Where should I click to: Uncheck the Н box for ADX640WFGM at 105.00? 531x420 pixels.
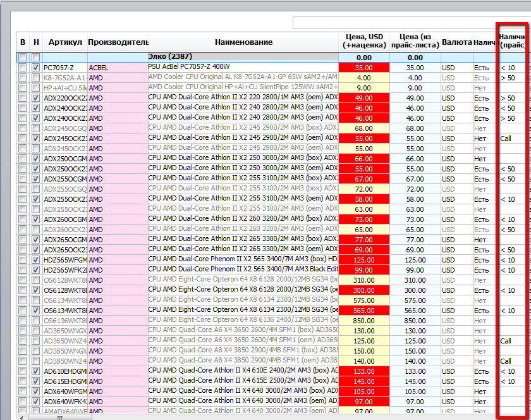(35, 391)
